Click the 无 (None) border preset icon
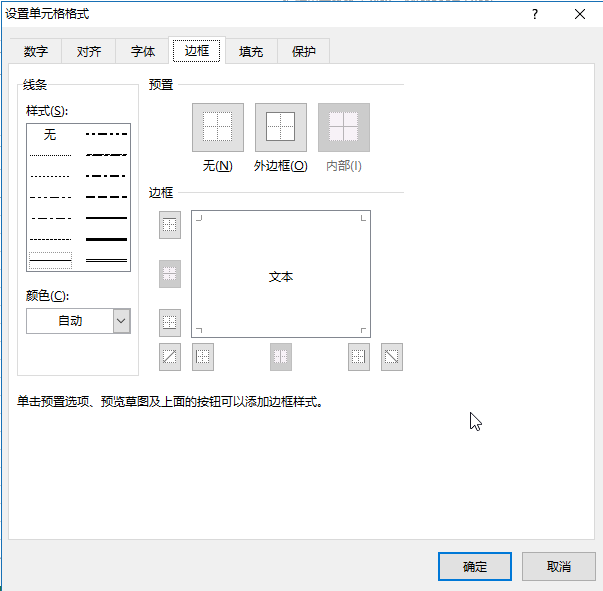 point(217,128)
